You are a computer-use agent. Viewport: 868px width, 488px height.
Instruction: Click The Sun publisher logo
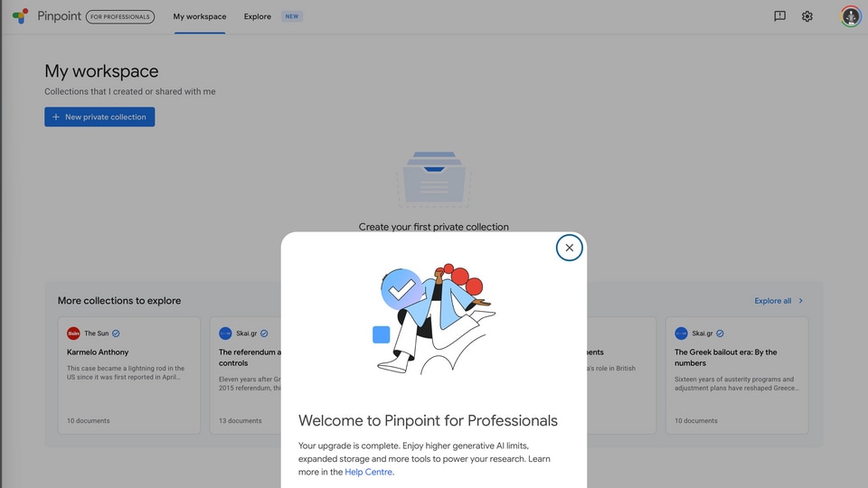(x=73, y=333)
